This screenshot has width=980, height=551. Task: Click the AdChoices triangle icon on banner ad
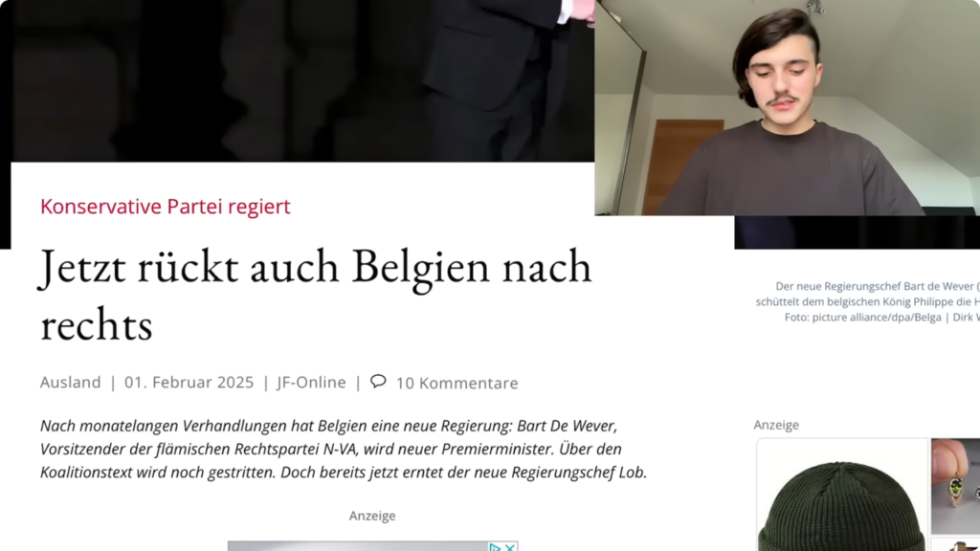495,546
